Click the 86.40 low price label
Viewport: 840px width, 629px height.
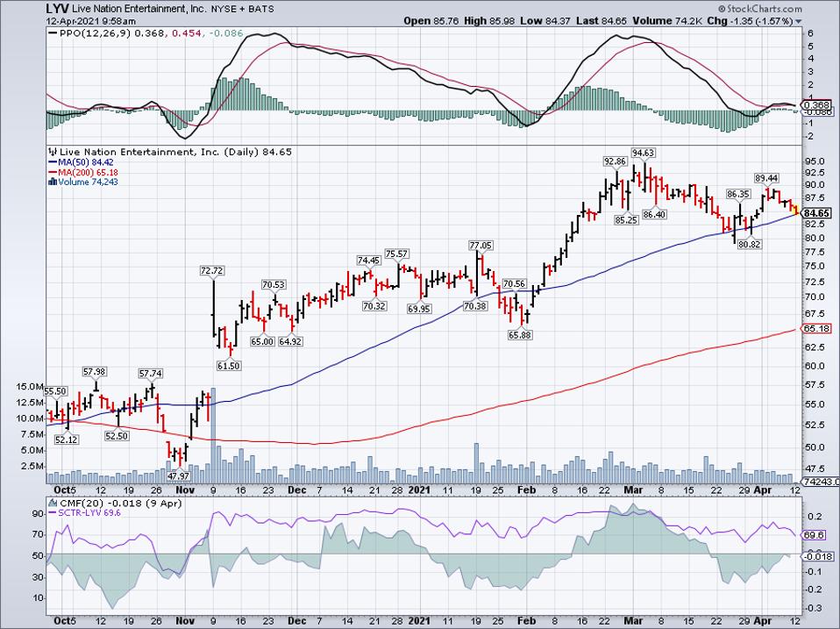[x=654, y=214]
